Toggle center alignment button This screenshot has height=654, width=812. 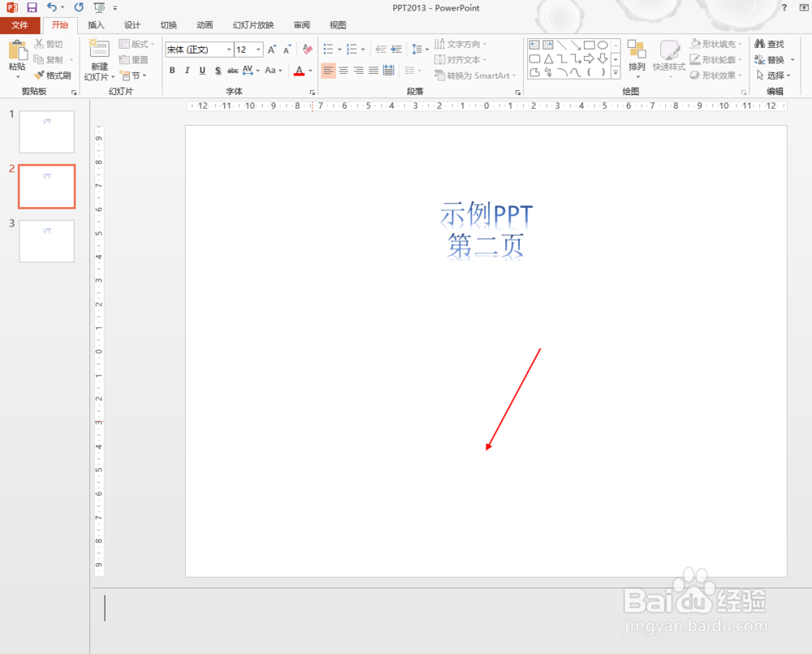(343, 71)
